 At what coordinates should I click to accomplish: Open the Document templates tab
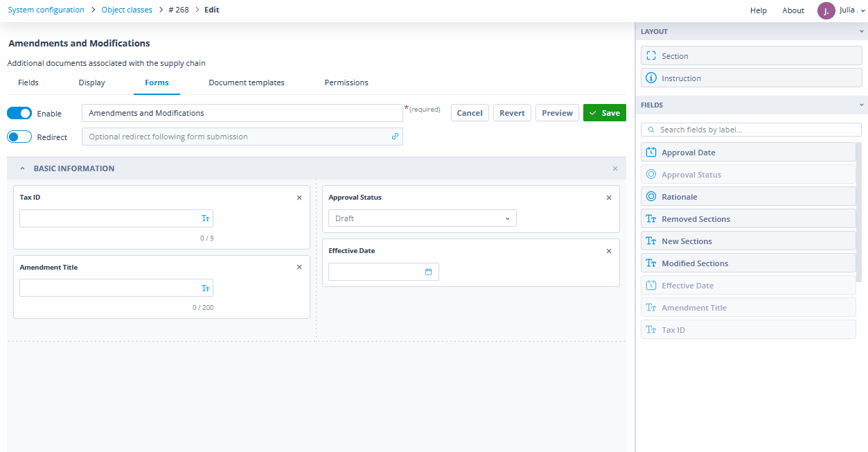click(247, 82)
